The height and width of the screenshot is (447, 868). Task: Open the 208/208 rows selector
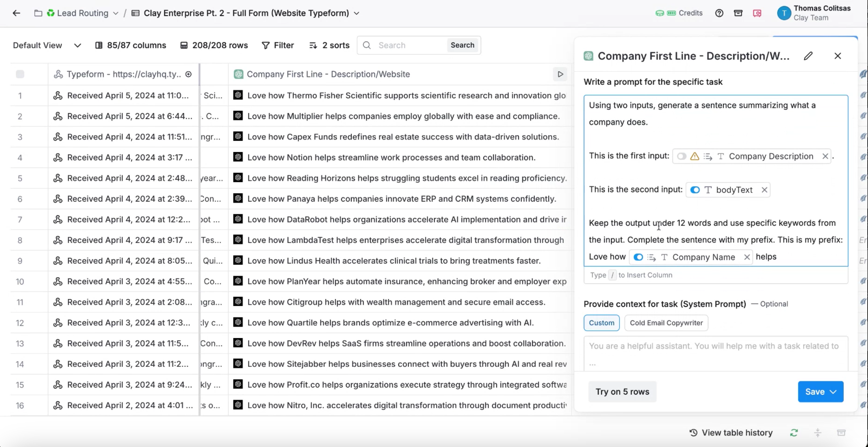point(214,45)
